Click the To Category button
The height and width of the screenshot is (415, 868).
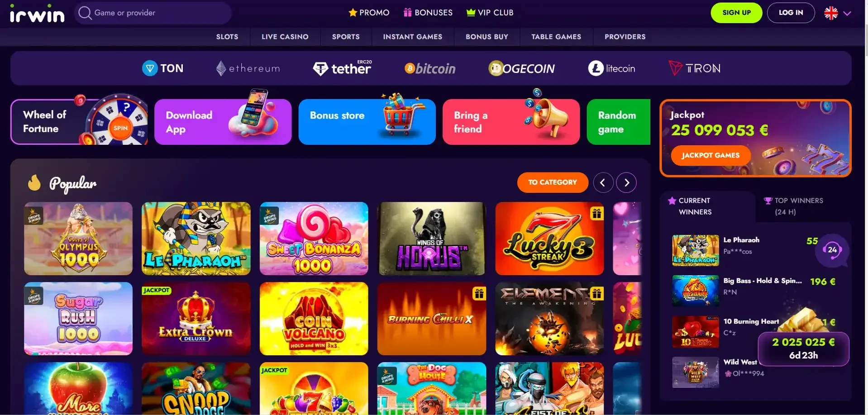pos(553,182)
